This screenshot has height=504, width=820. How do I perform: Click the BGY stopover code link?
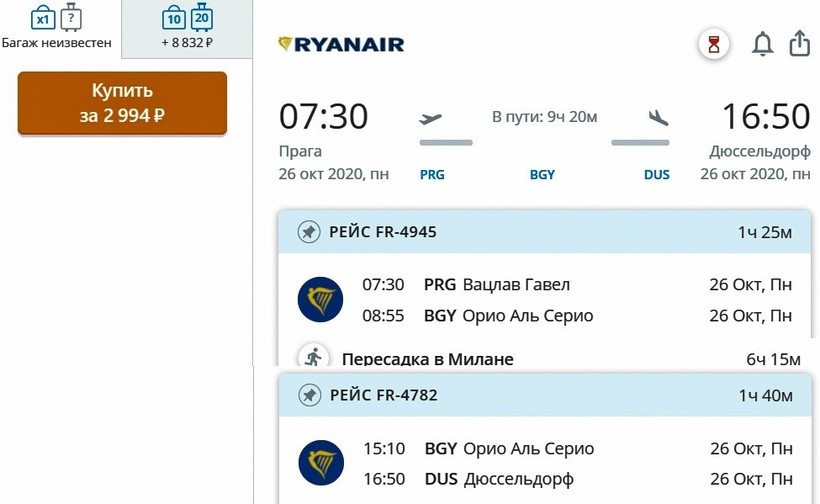(542, 174)
